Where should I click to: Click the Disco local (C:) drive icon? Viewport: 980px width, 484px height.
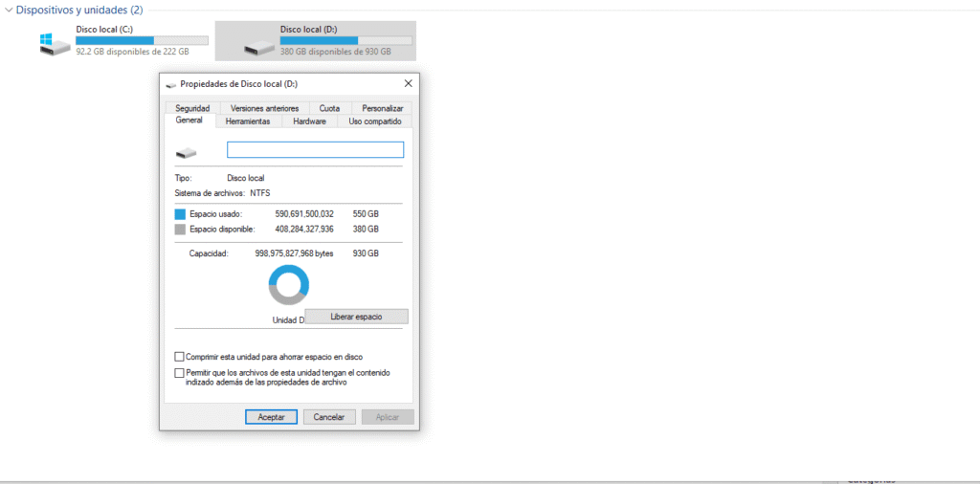pyautogui.click(x=55, y=44)
